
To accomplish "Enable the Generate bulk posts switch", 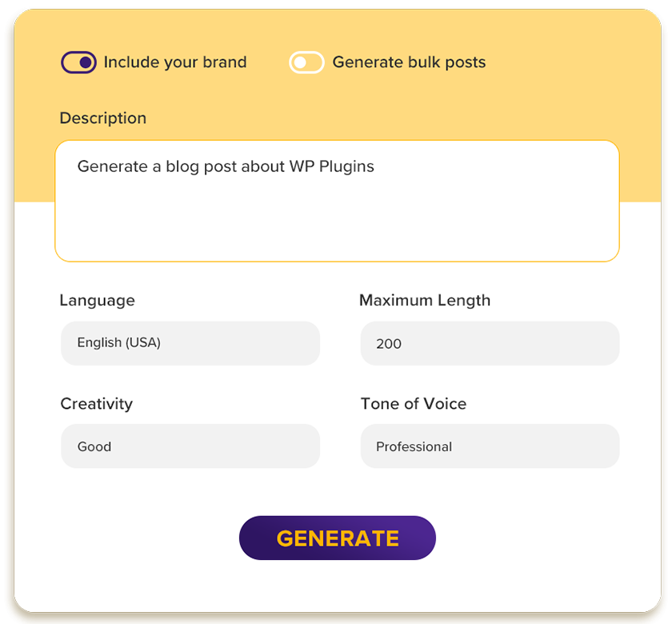I will (x=306, y=62).
